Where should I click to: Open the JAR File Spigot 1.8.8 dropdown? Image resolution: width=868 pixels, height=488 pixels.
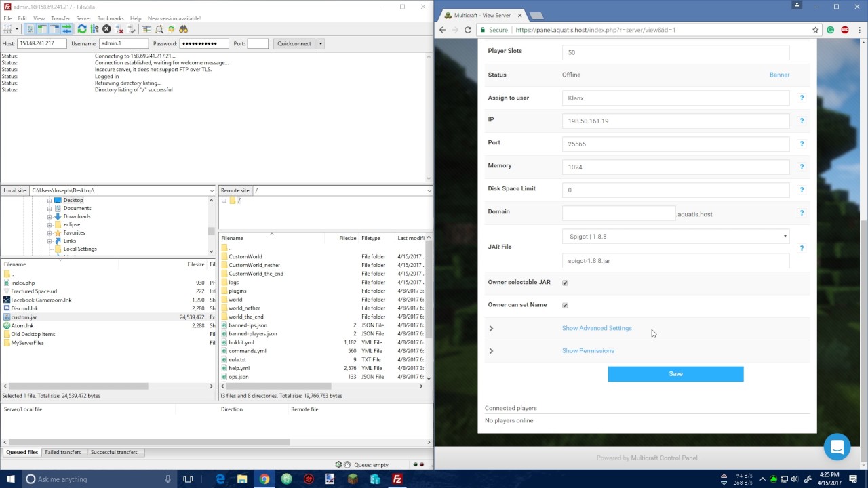[x=675, y=236]
